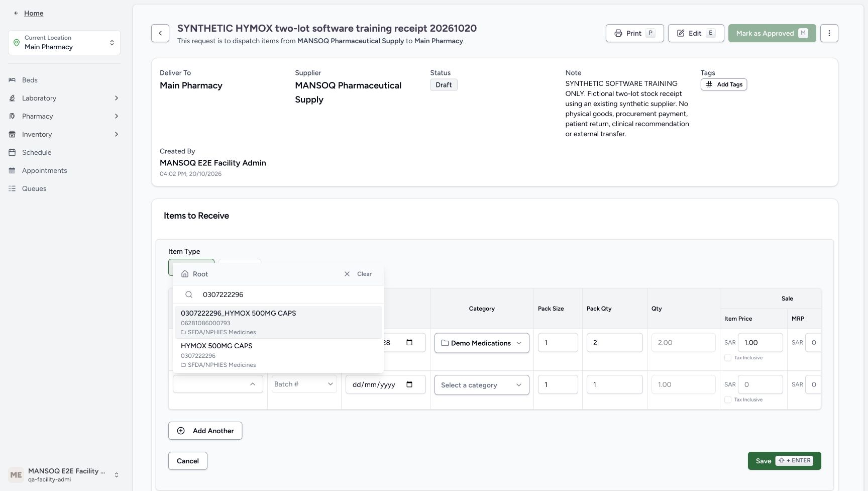868x491 pixels.
Task: Expand the Laboratory menu chevron
Action: 117,98
